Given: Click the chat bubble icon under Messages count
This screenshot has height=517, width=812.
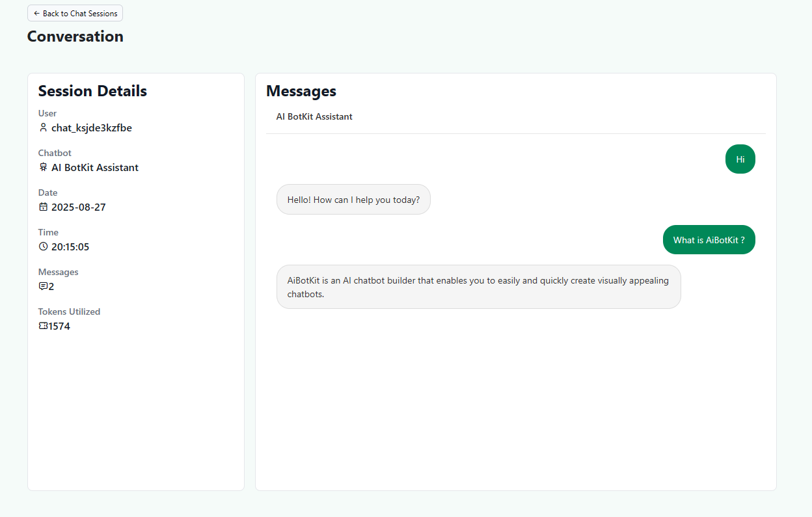Looking at the screenshot, I should tap(42, 286).
